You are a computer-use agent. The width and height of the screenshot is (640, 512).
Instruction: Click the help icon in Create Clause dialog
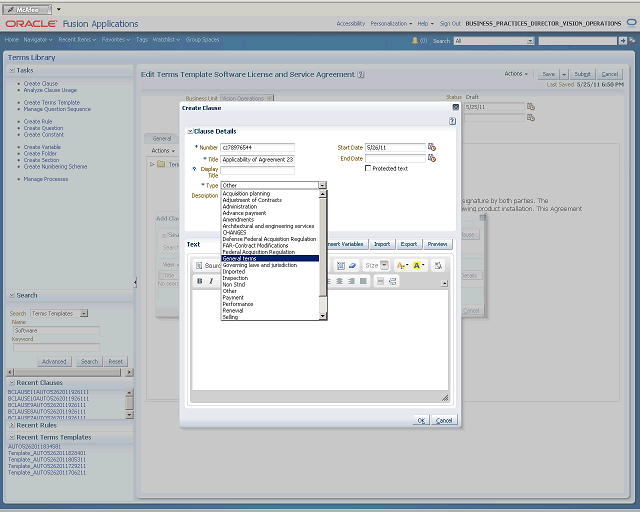[452, 121]
